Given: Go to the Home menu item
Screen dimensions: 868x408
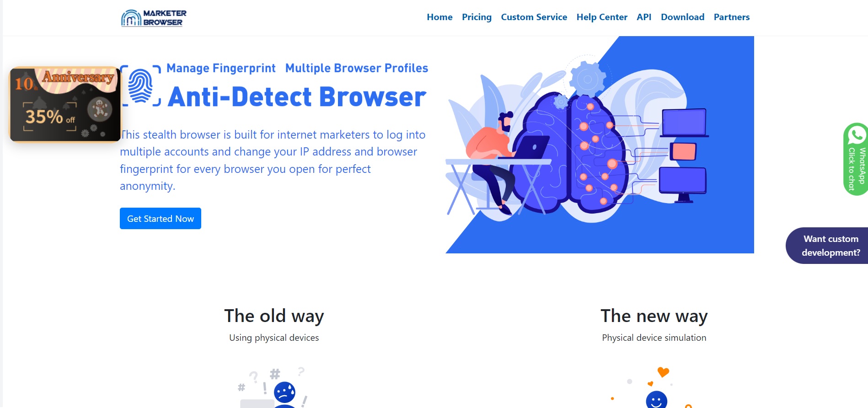Looking at the screenshot, I should pos(439,17).
